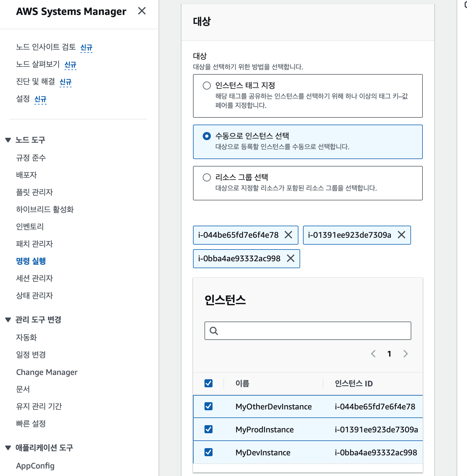The width and height of the screenshot is (467, 476).
Task: Open 하이브리드 활성화 in sidebar
Action: click(x=45, y=209)
